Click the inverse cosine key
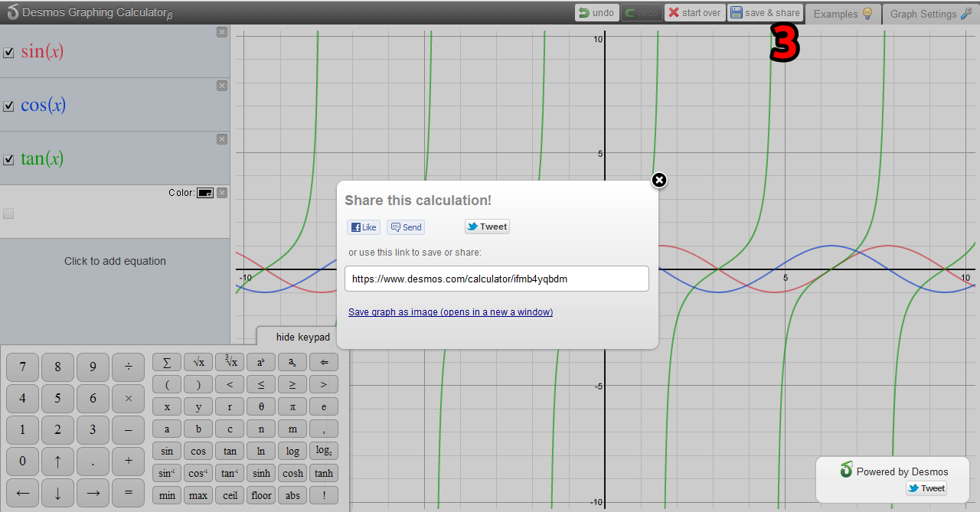The height and width of the screenshot is (512, 980). point(198,473)
